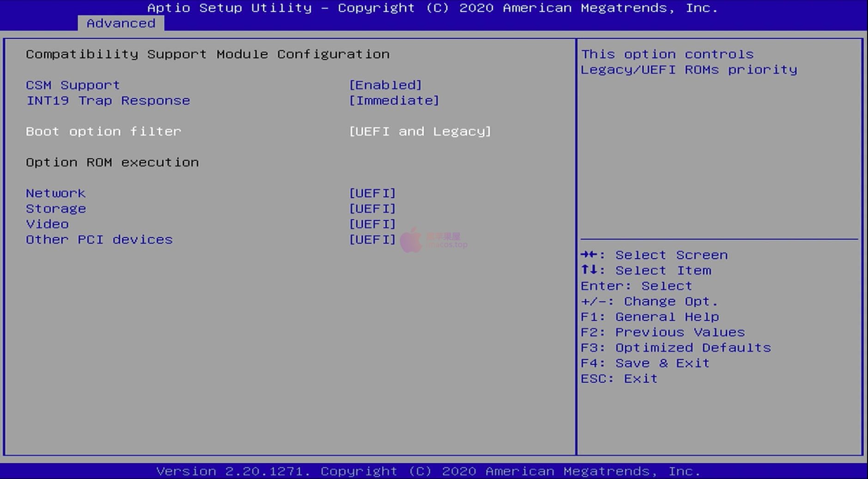Click the apple watermark logo

click(x=411, y=240)
